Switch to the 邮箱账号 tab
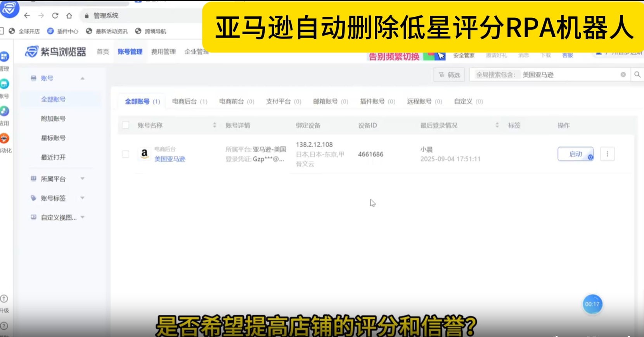644x337 pixels. (331, 101)
